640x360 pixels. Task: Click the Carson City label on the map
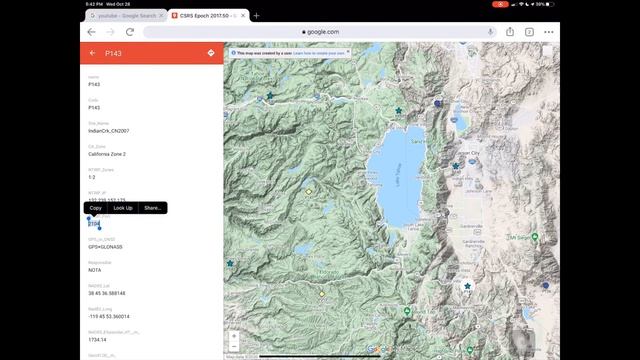pyautogui.click(x=468, y=153)
